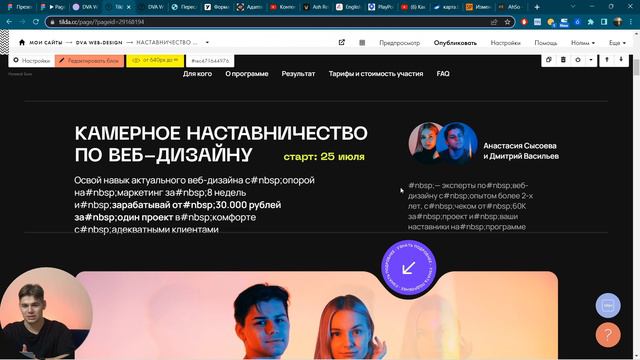This screenshot has width=640, height=360.
Task: Bookmark the page with the star icon
Action: pyautogui.click(x=507, y=22)
